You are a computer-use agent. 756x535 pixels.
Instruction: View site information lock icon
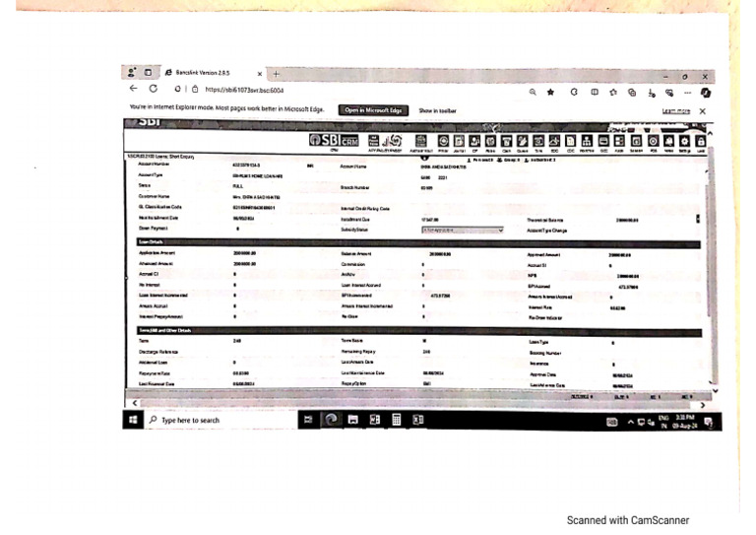(x=195, y=90)
